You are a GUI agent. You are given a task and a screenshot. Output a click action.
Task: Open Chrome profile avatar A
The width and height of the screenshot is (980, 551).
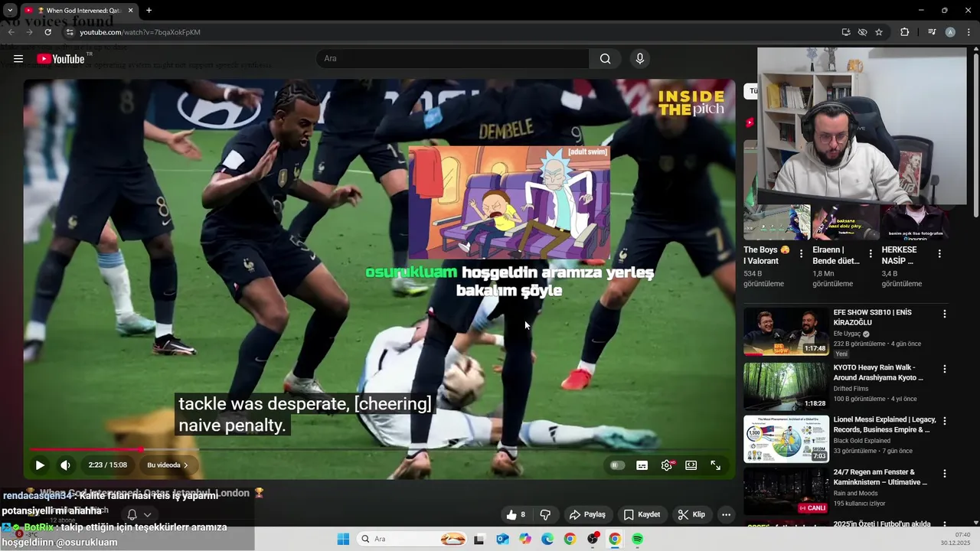pos(950,32)
